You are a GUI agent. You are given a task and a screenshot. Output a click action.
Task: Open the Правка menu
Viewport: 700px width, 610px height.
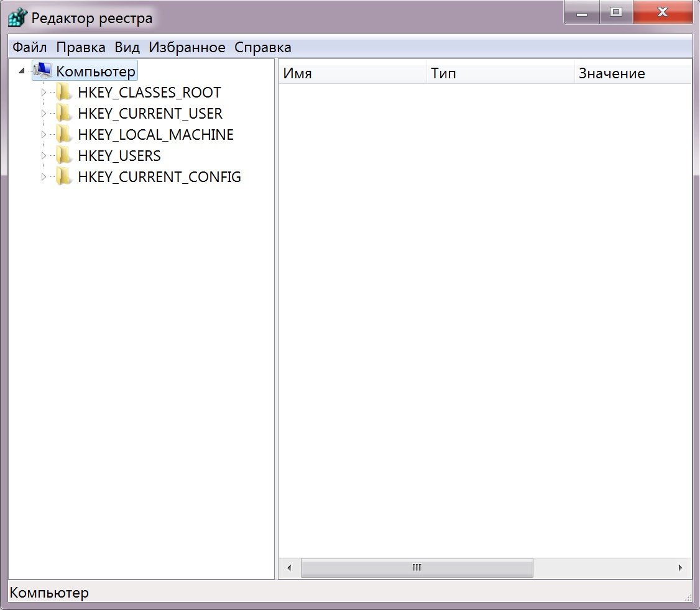81,47
